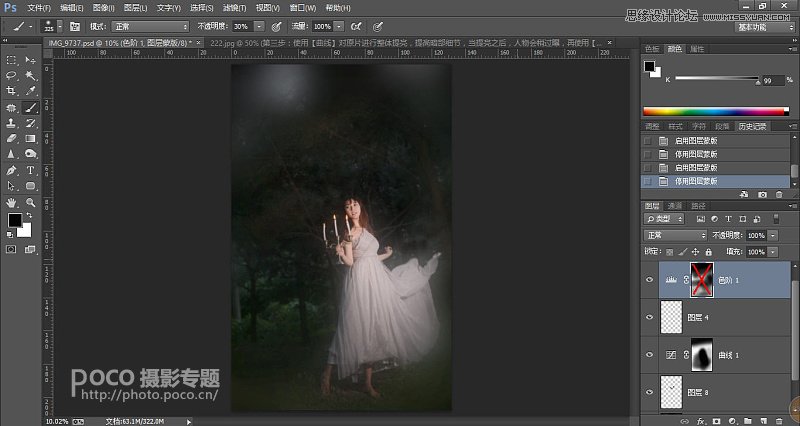The image size is (800, 426).
Task: Switch to the 调整 adjustments tab
Action: point(652,127)
